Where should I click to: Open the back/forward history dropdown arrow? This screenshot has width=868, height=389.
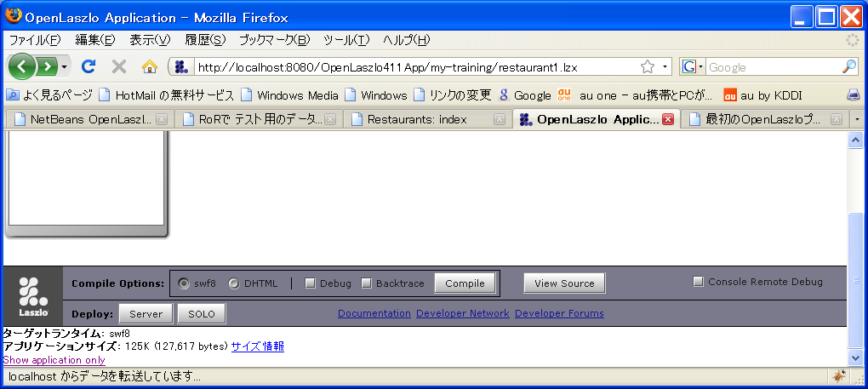coord(65,67)
